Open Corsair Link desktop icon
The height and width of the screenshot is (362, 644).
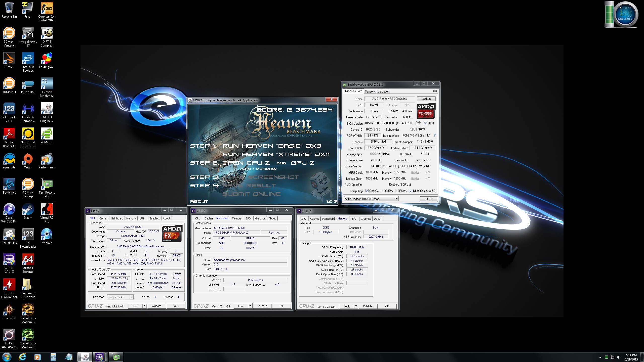pyautogui.click(x=9, y=236)
